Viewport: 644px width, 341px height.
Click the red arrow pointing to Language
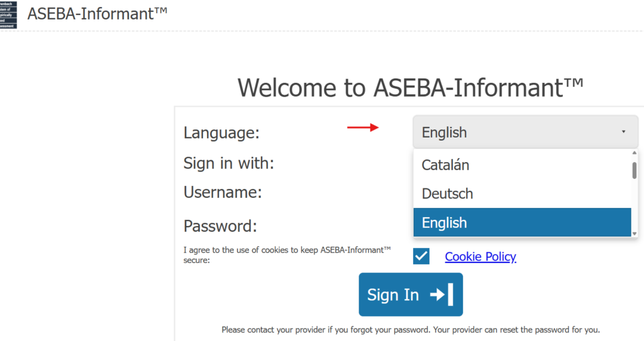pos(363,128)
